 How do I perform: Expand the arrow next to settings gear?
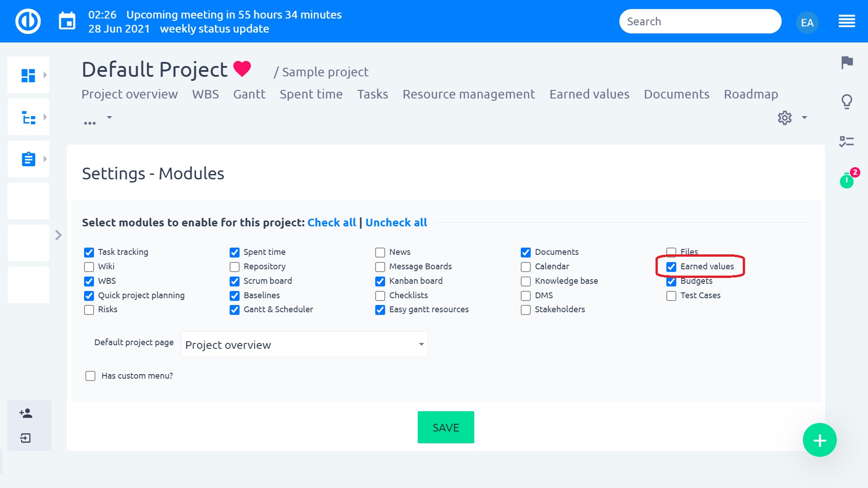[804, 117]
